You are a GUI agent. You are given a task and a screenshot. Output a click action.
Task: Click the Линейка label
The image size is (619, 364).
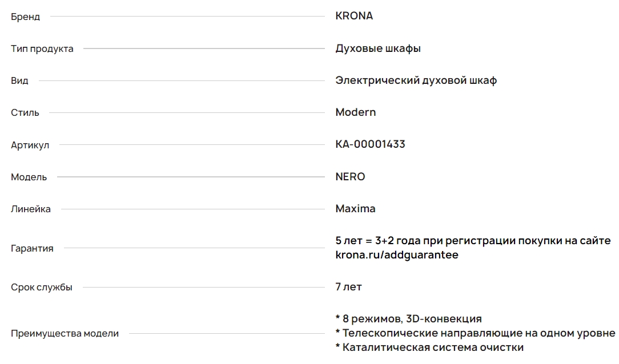[31, 209]
